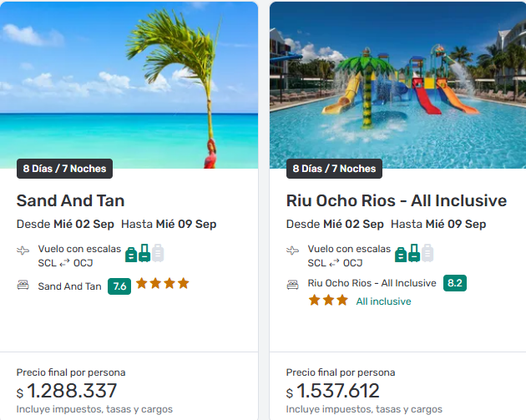Click the green carry-on suitcase icon on Sand And Tan card
526x420 pixels.
click(x=144, y=253)
